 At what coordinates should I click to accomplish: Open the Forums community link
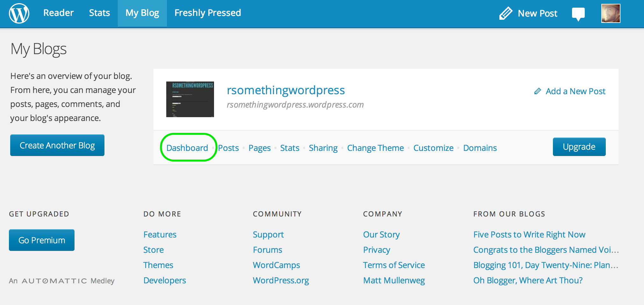[x=267, y=250]
